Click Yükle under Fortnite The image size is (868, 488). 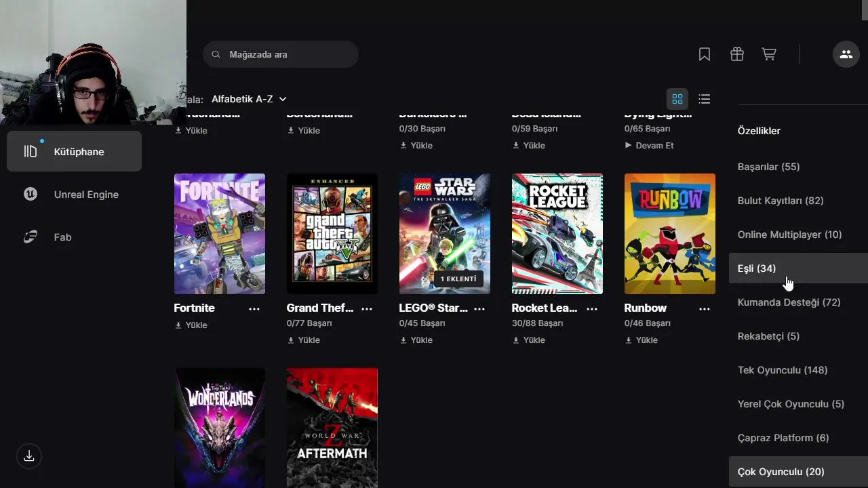tap(191, 325)
